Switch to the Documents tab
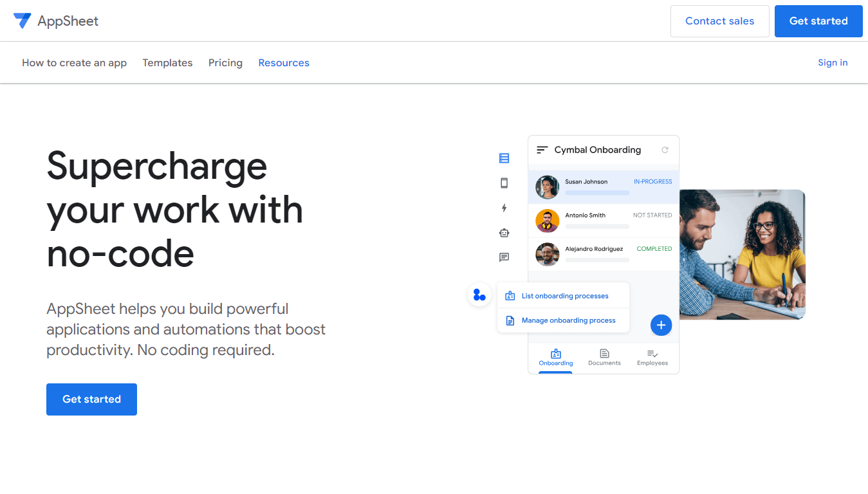 click(604, 358)
